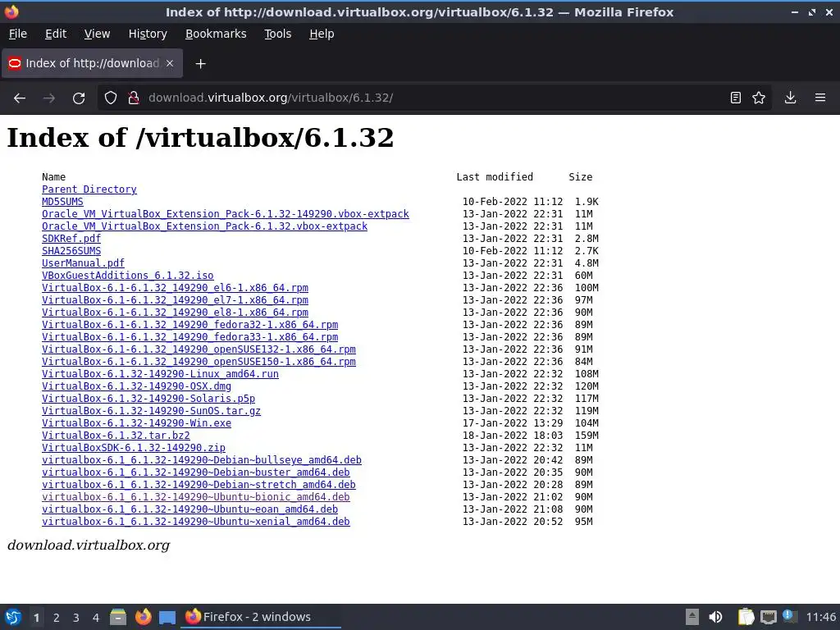Viewport: 840px width, 630px height.
Task: Reload the current page
Action: coord(79,98)
